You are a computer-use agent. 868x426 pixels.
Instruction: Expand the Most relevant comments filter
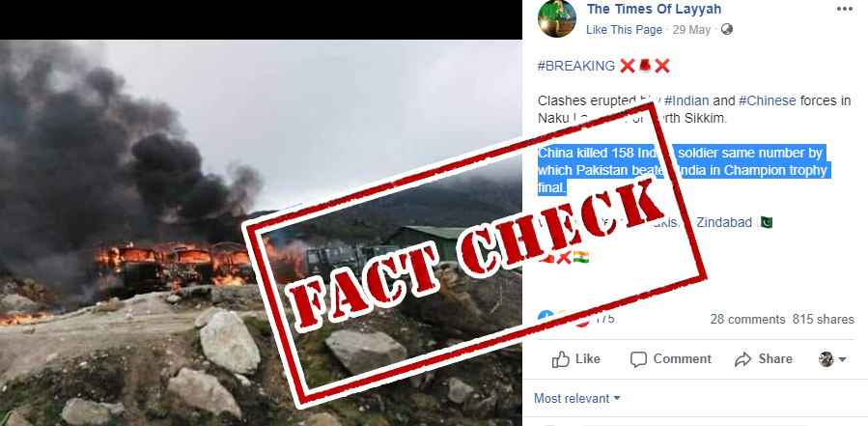[576, 398]
